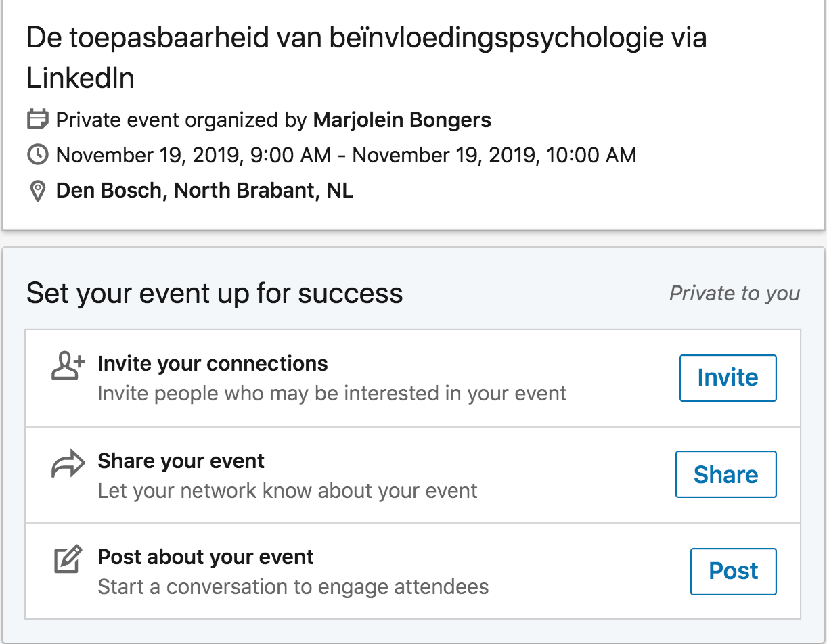827x644 pixels.
Task: Click "Start a conversation to engage attendees" text
Action: pos(293,586)
